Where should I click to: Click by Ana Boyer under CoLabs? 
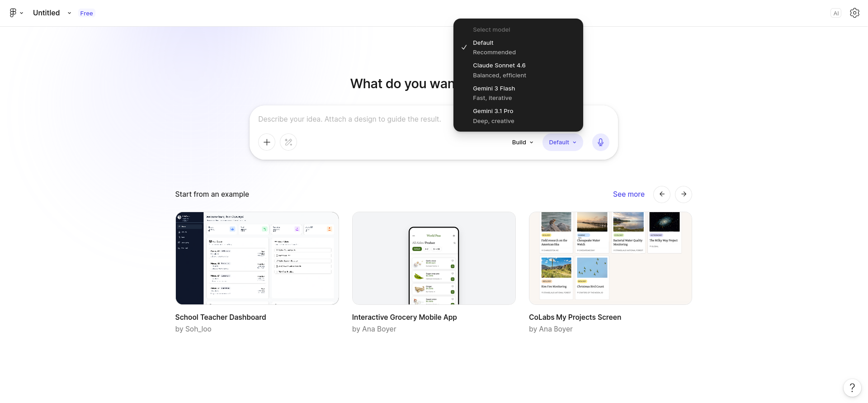pos(551,329)
